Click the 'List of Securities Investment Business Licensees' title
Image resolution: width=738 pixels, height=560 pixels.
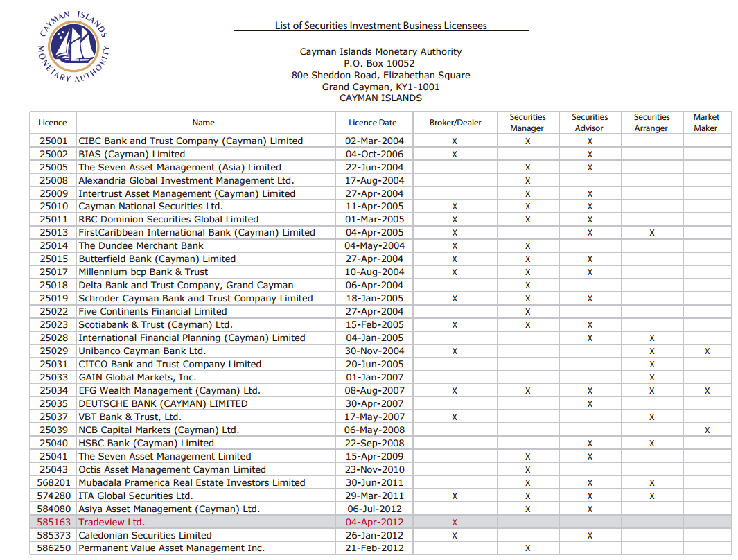point(380,26)
